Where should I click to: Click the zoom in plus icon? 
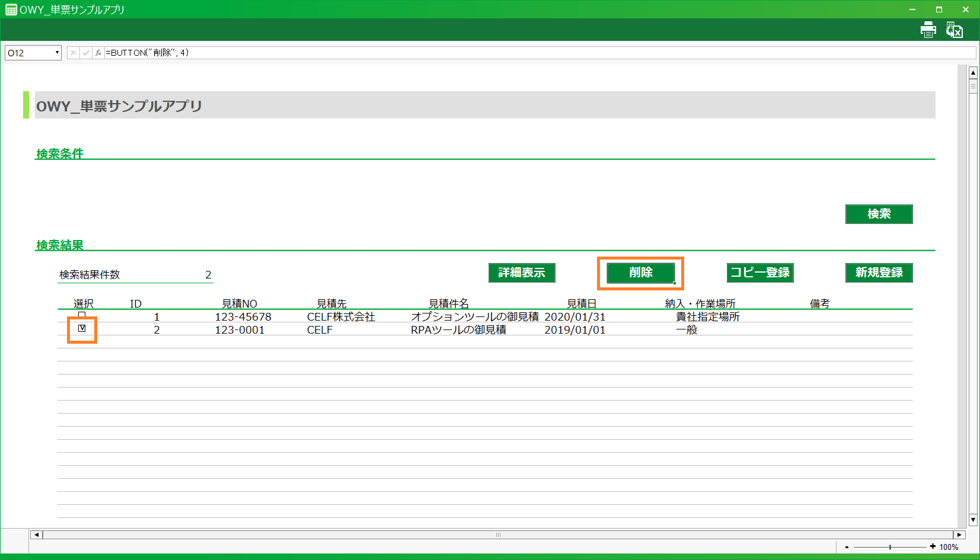tap(933, 547)
